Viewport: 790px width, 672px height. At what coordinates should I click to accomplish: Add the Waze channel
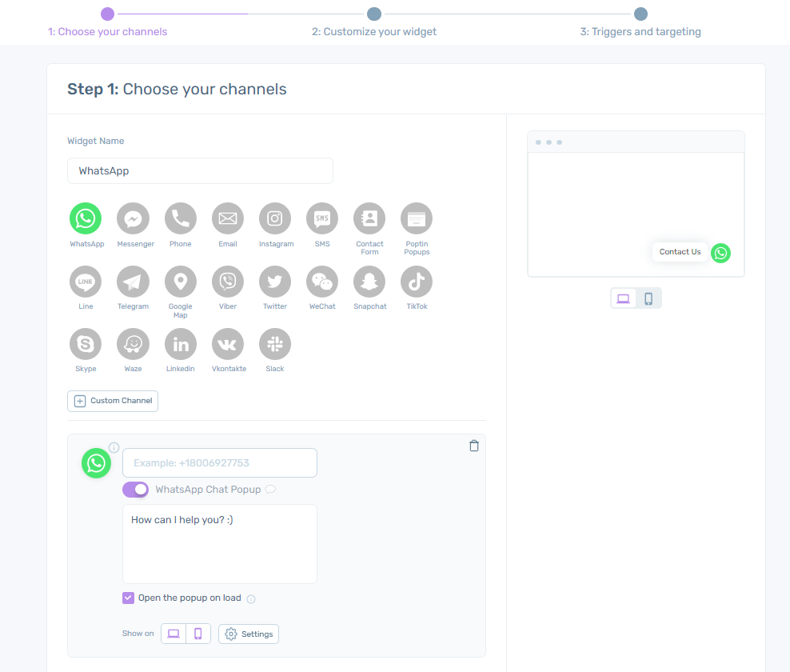(133, 344)
